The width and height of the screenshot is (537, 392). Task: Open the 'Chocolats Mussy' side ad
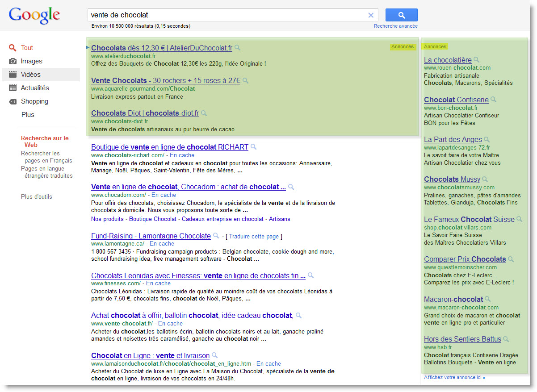[x=452, y=179]
